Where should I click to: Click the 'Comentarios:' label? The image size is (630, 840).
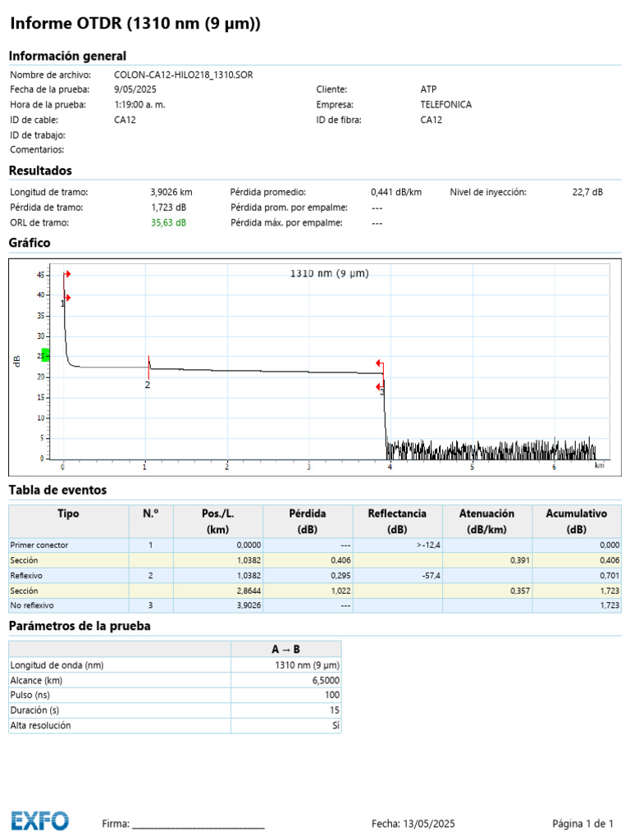click(x=37, y=149)
